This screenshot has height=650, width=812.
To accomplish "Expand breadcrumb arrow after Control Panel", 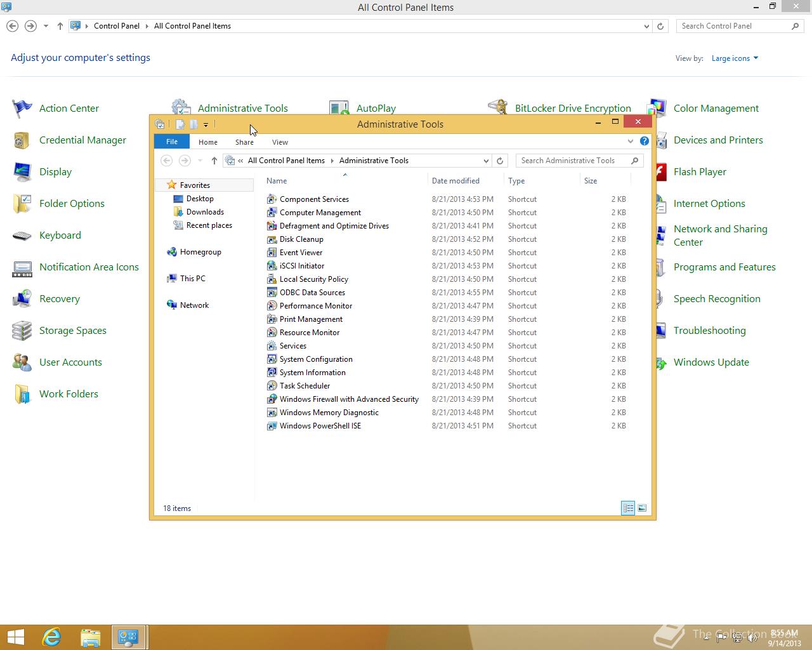I will tap(147, 26).
